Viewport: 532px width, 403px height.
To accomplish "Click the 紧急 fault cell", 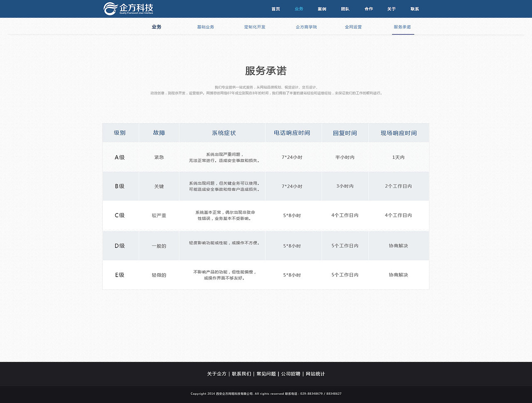I will click(159, 157).
